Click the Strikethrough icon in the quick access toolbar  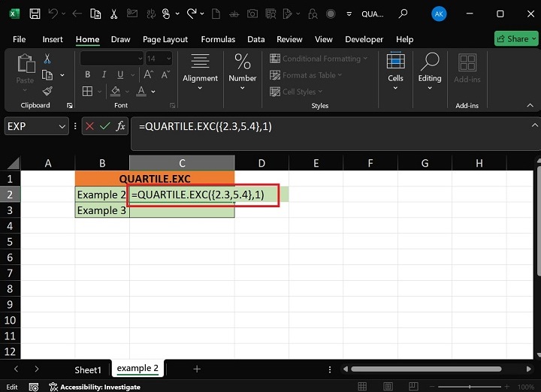(234, 14)
